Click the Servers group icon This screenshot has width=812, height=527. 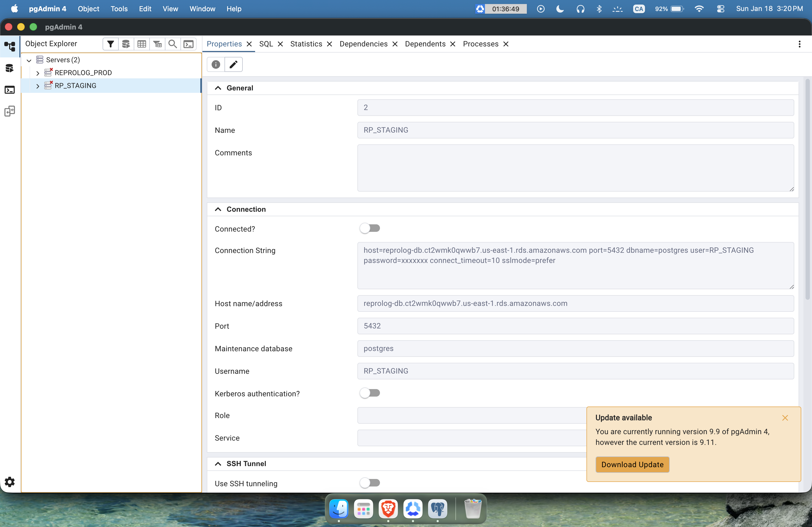[40, 60]
